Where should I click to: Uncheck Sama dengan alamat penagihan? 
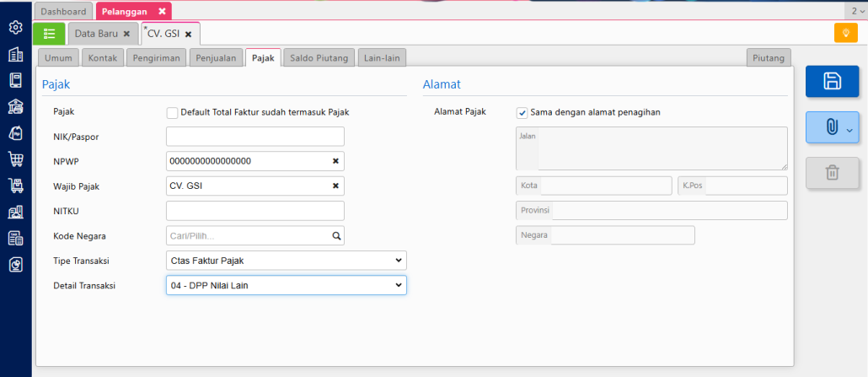tap(522, 112)
